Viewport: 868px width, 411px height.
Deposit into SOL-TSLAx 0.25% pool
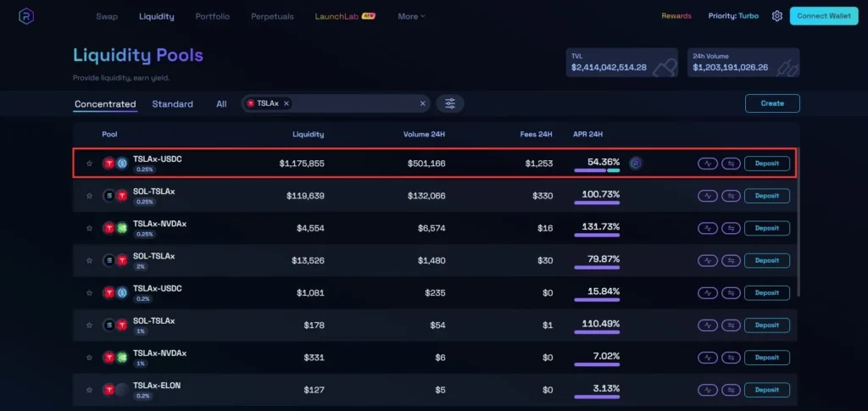[x=766, y=196]
